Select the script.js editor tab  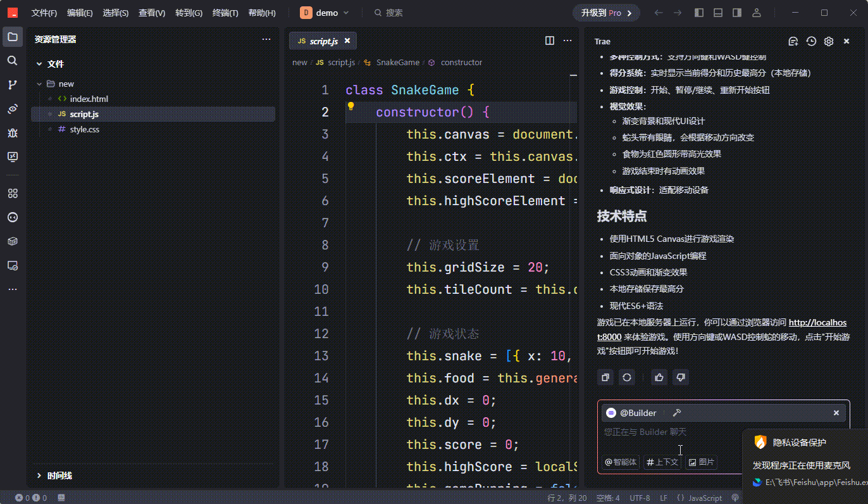coord(323,41)
